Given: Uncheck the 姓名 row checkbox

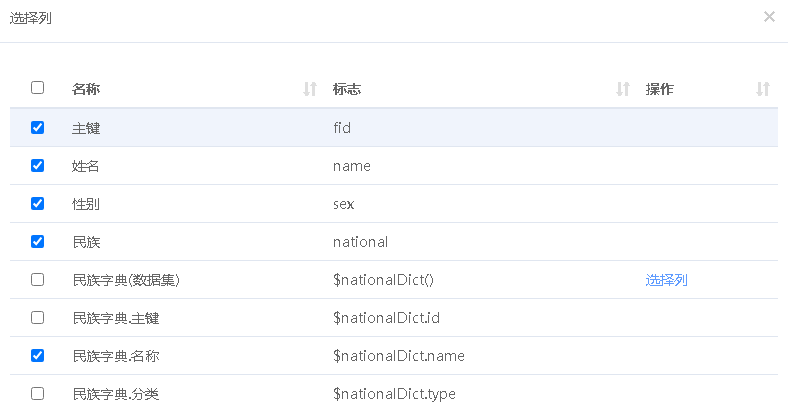Looking at the screenshot, I should [38, 166].
